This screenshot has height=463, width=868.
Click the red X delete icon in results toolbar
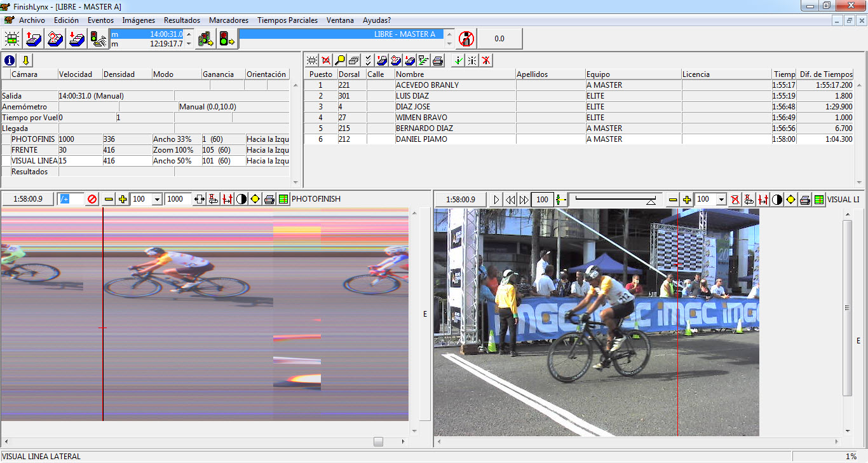click(x=485, y=60)
